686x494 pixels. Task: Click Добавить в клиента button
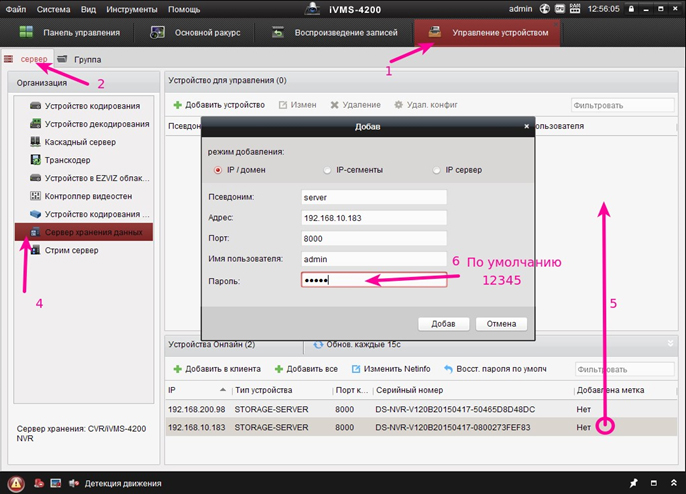[217, 369]
